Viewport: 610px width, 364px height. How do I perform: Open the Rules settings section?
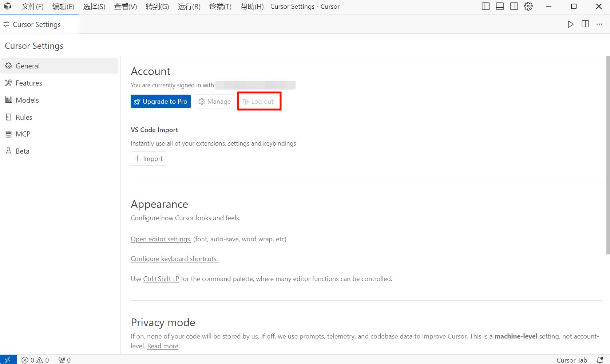pos(59,117)
